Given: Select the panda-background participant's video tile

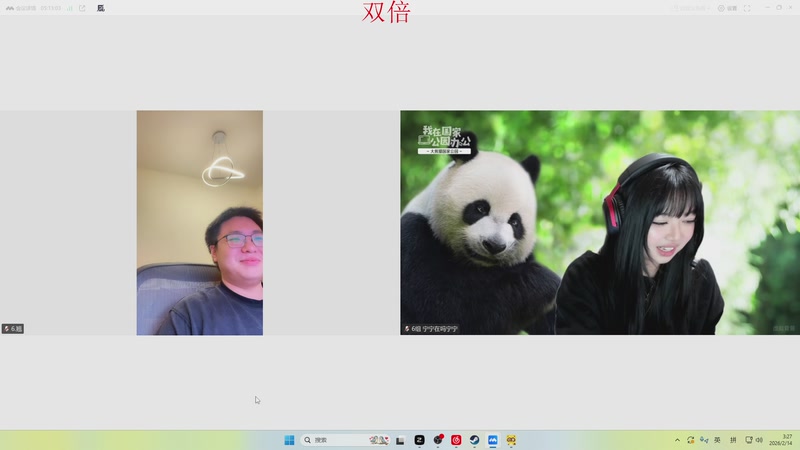Looking at the screenshot, I should click(600, 222).
